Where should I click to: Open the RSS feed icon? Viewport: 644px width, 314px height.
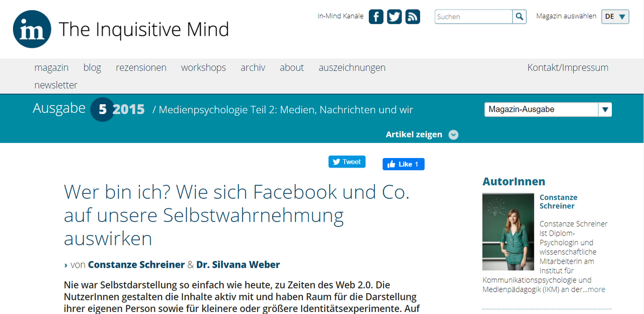413,17
